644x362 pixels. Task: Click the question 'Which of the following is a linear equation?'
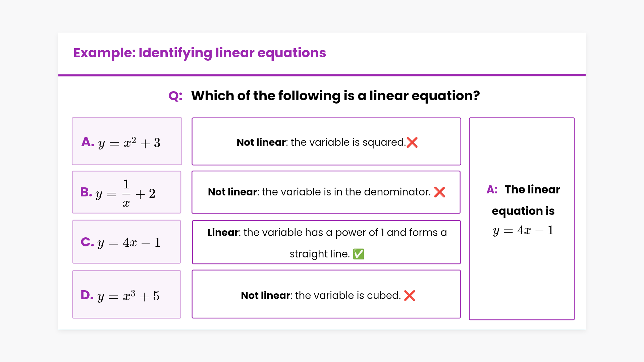pyautogui.click(x=335, y=96)
